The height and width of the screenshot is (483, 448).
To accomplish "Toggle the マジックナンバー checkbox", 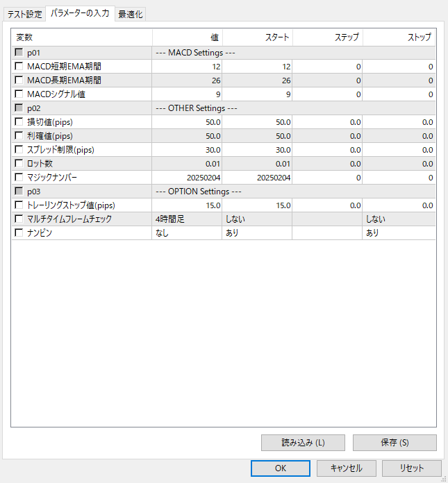I will [19, 178].
